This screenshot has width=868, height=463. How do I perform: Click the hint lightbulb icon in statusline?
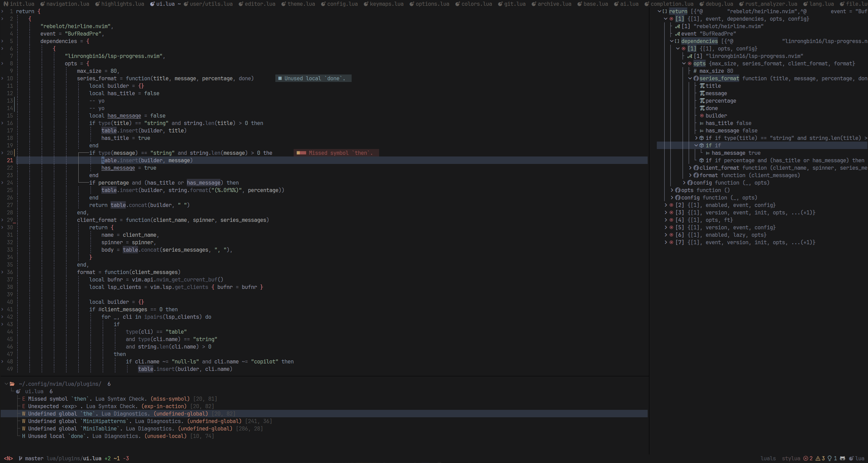click(830, 458)
